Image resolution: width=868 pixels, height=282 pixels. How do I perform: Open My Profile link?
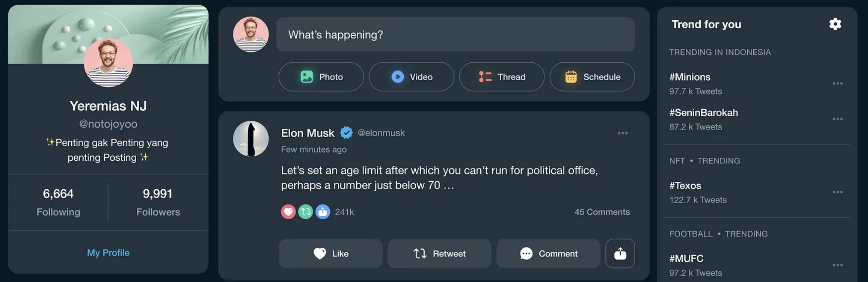108,253
